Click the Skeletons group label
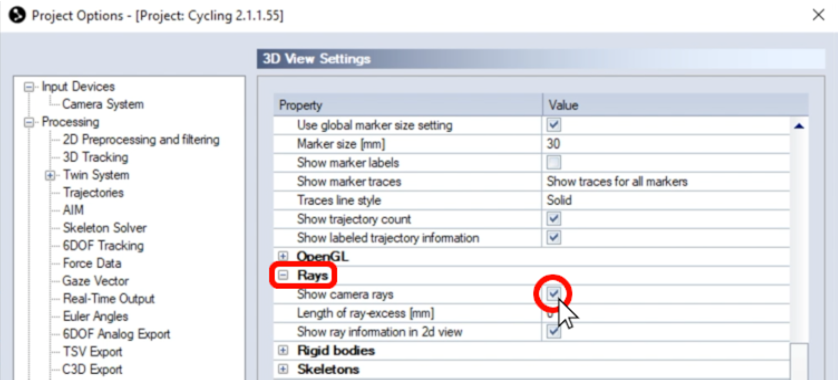This screenshot has height=381, width=838. coord(328,369)
